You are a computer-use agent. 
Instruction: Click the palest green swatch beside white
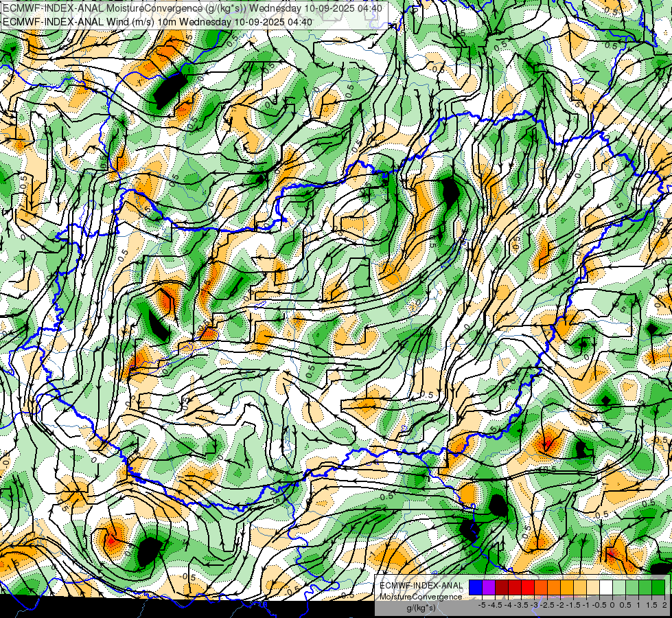click(619, 588)
